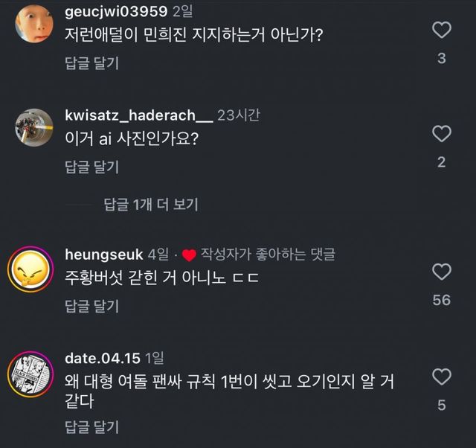View likes count 56 on heungseuk comment
The image size is (476, 448).
441,300
